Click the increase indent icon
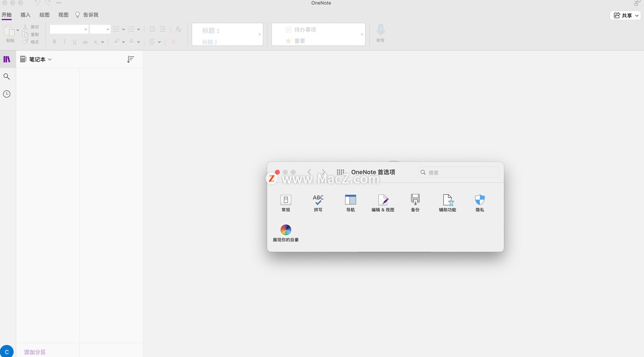This screenshot has width=644, height=357. tap(163, 29)
